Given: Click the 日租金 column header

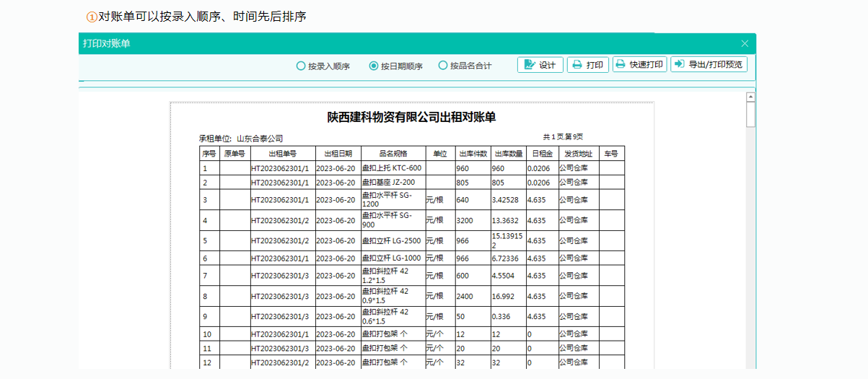Looking at the screenshot, I should pos(542,154).
